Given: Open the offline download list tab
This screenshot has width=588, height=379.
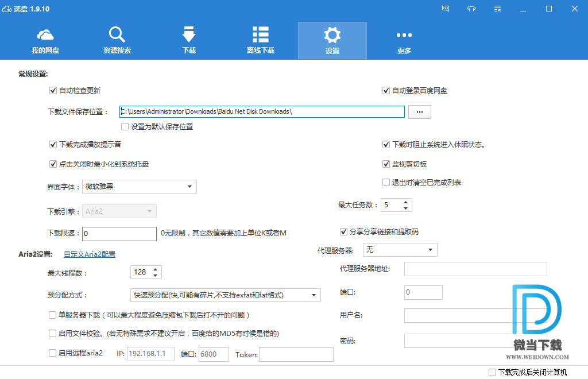Looking at the screenshot, I should tap(261, 40).
